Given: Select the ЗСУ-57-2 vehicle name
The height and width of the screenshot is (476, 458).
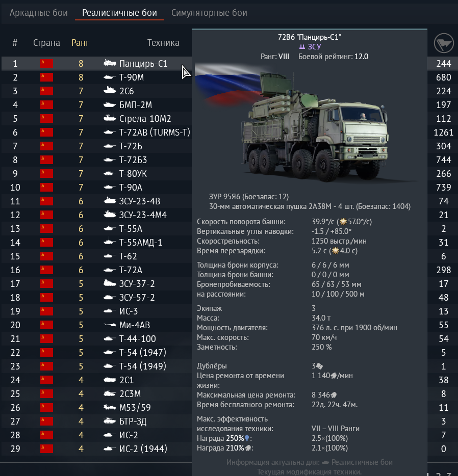Looking at the screenshot, I should 137,298.
